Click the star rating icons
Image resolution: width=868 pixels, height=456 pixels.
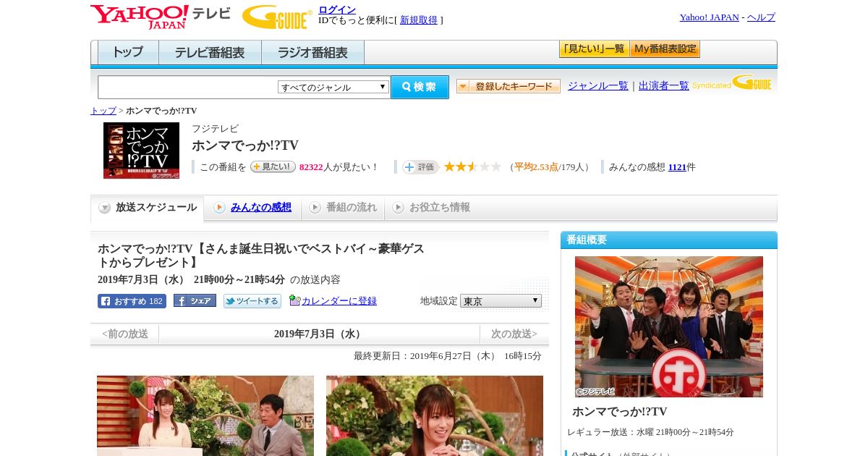click(x=472, y=167)
